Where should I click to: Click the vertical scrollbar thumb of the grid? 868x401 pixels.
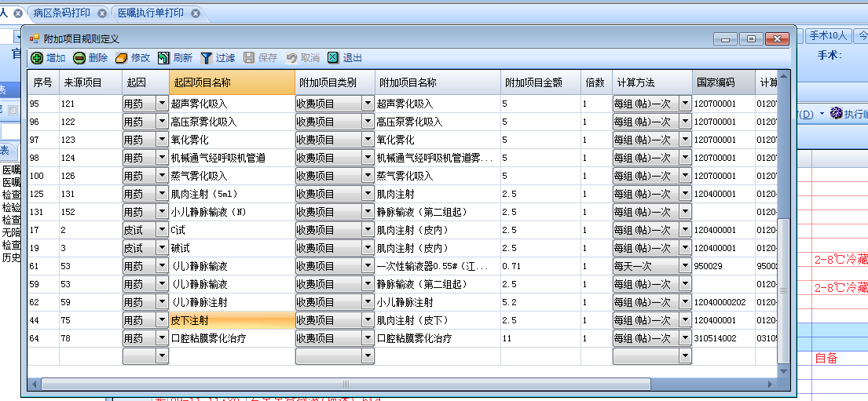pos(783,290)
